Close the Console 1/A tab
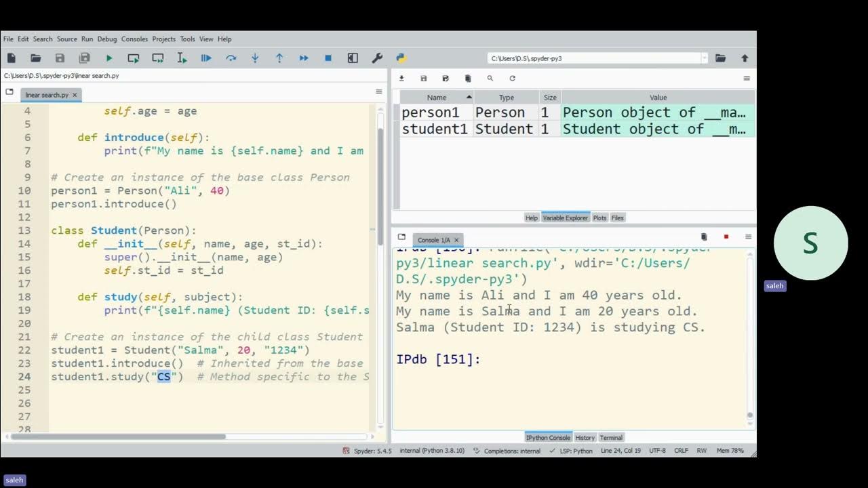868x488 pixels. click(456, 240)
